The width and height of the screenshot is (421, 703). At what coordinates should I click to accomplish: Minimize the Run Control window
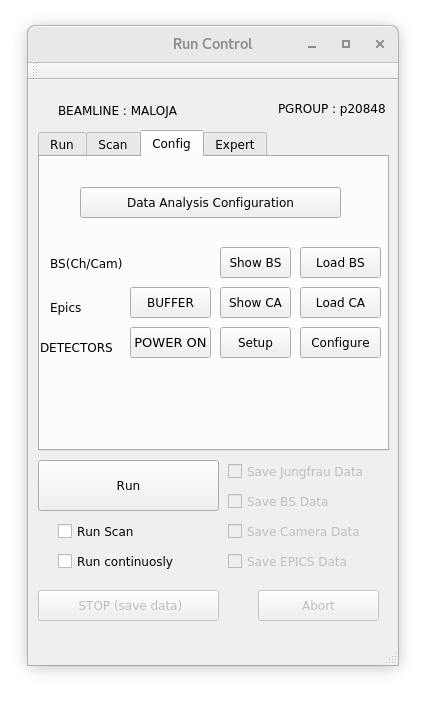click(x=312, y=44)
